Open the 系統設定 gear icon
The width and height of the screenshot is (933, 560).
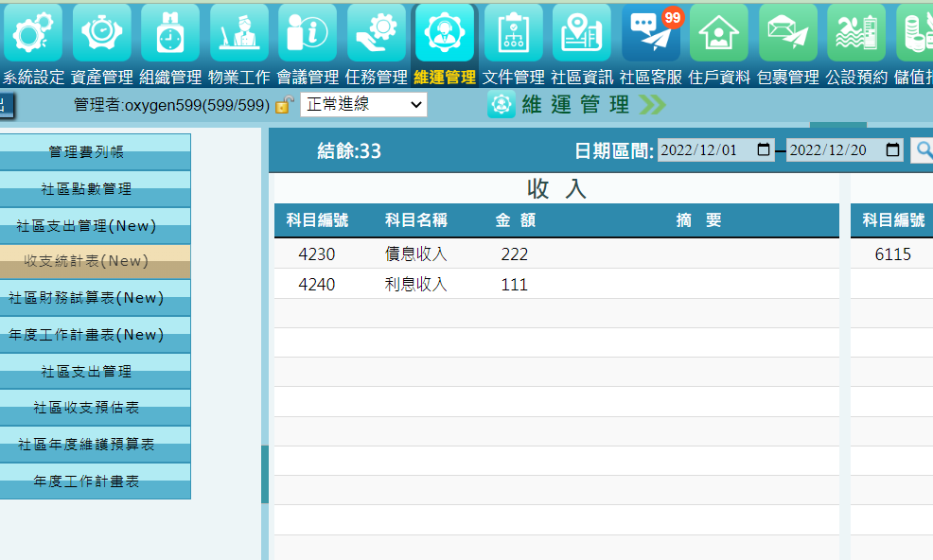[x=33, y=33]
